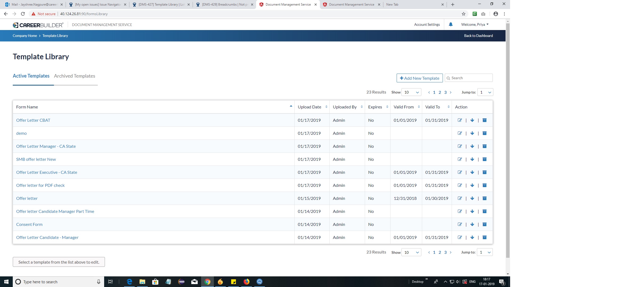Open the top Jump to page dropdown

485,92
